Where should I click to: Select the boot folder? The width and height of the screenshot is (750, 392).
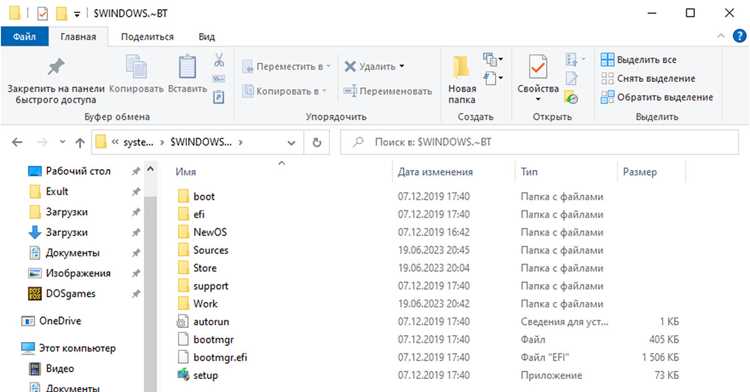196,196
